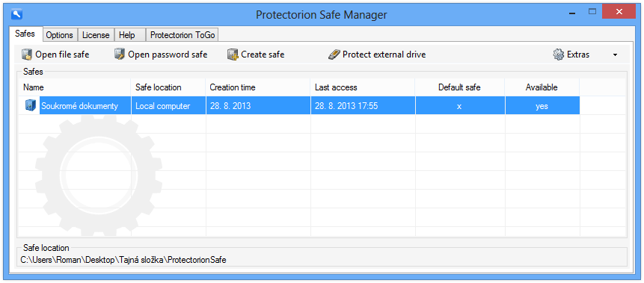Select the Soukromé dokumenty safe row
This screenshot has height=283, width=644.
[299, 106]
